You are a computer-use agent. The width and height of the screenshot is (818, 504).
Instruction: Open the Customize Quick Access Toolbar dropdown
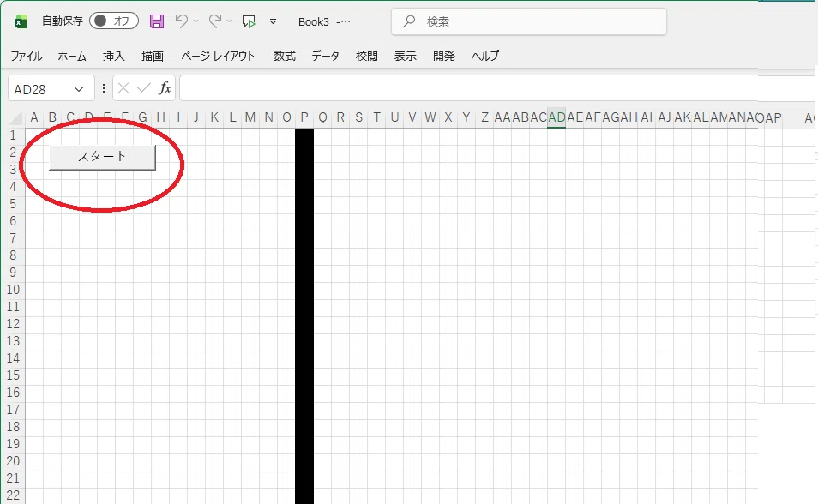point(273,21)
